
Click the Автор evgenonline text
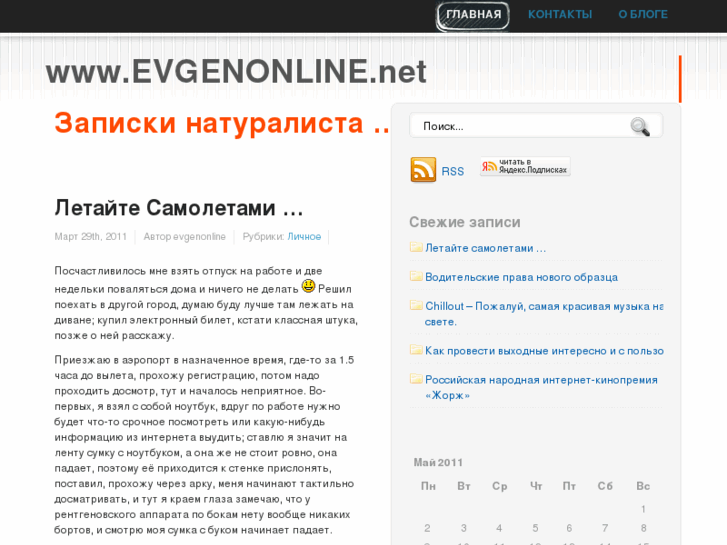click(x=185, y=237)
